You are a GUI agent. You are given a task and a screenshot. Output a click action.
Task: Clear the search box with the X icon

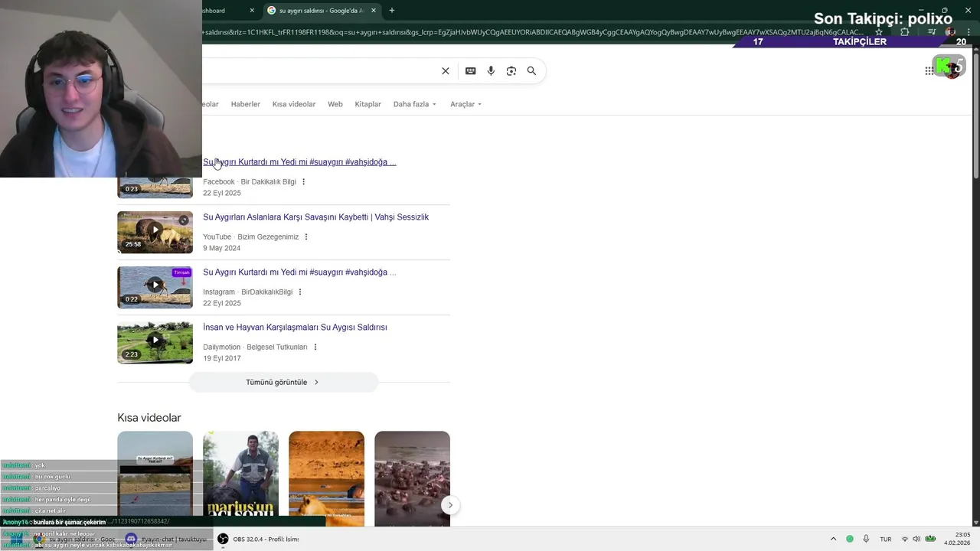(446, 71)
